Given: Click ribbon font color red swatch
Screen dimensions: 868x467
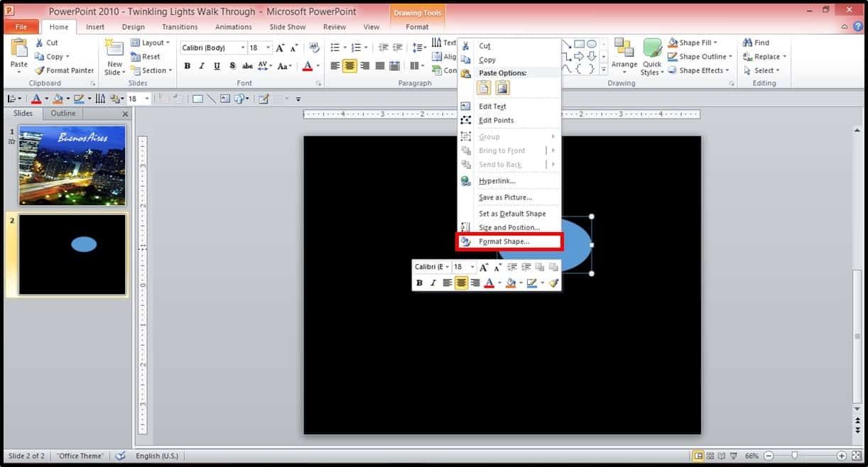Looking at the screenshot, I should pos(307,66).
